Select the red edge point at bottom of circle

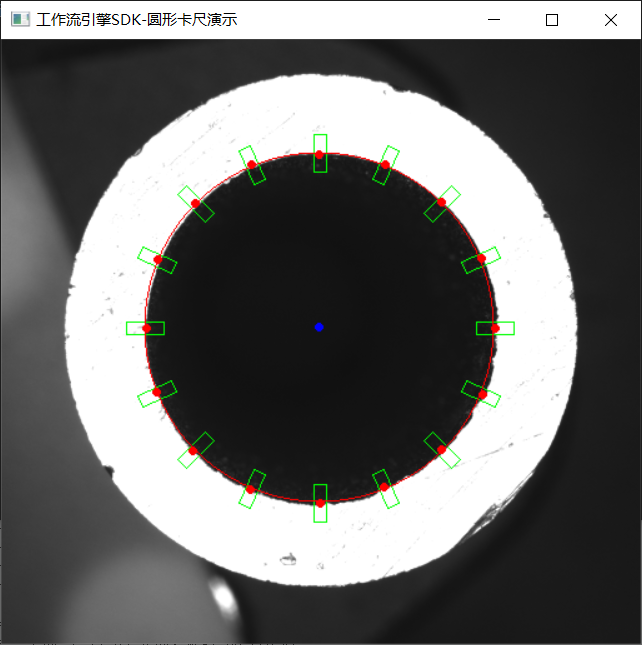(320, 503)
